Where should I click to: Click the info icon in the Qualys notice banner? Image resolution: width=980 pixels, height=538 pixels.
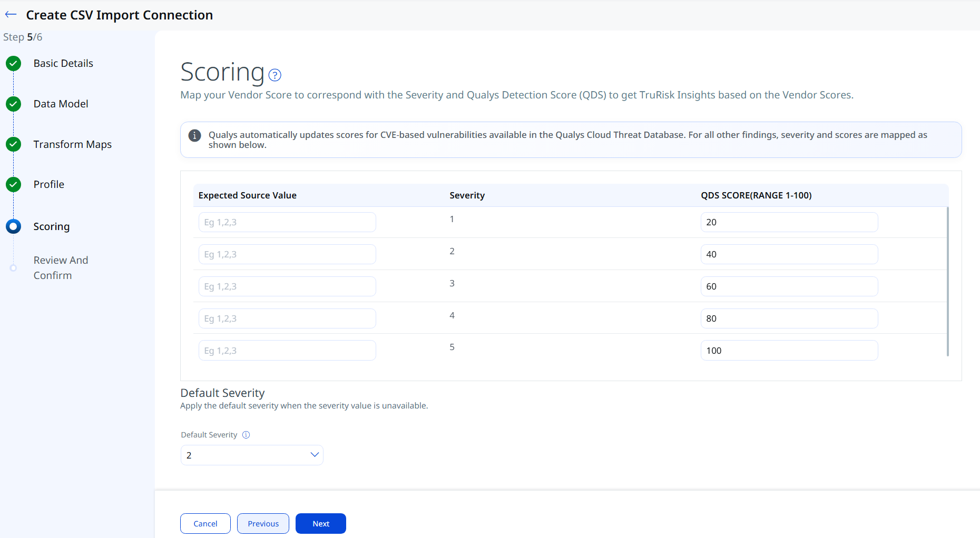point(195,135)
